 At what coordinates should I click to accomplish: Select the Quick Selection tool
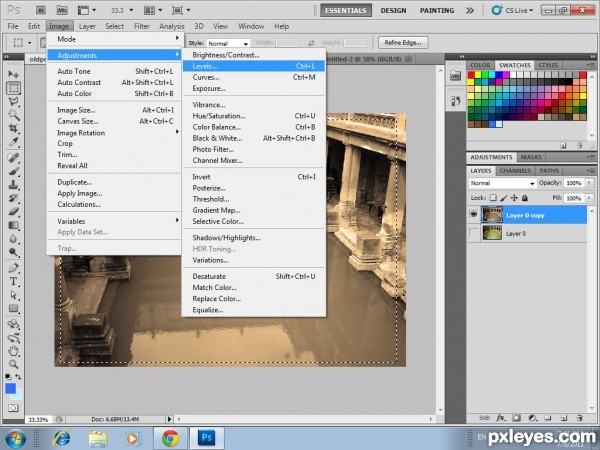click(x=13, y=115)
